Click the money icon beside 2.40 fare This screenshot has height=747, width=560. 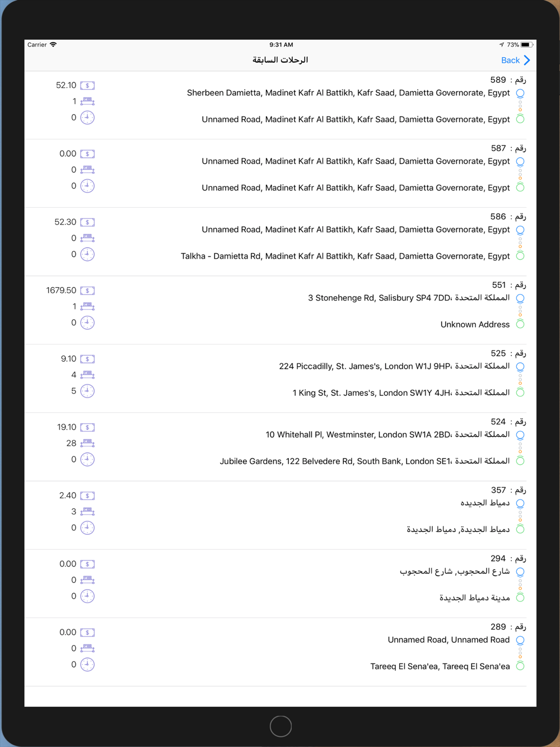[x=87, y=496]
